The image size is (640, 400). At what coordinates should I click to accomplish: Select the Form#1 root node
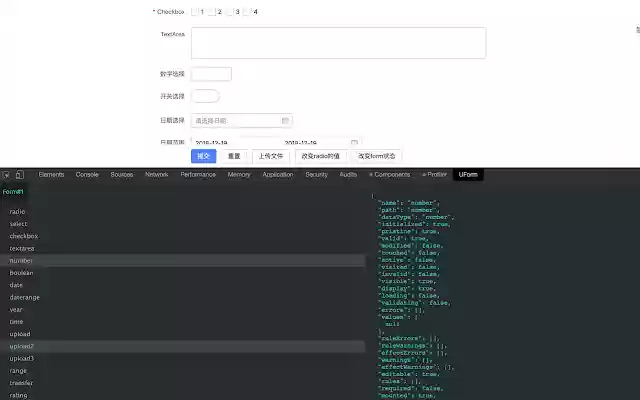click(13, 192)
